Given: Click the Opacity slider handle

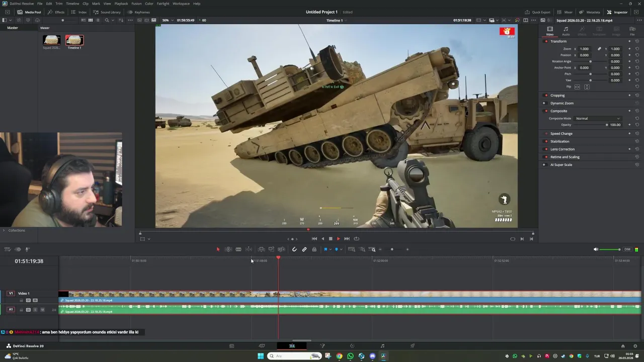Looking at the screenshot, I should tap(607, 125).
